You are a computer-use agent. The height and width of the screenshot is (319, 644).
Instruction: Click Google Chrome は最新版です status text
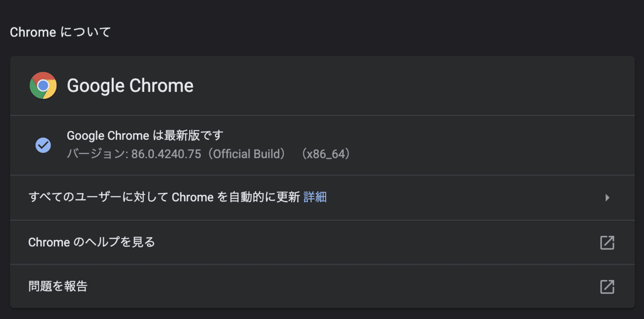[144, 135]
